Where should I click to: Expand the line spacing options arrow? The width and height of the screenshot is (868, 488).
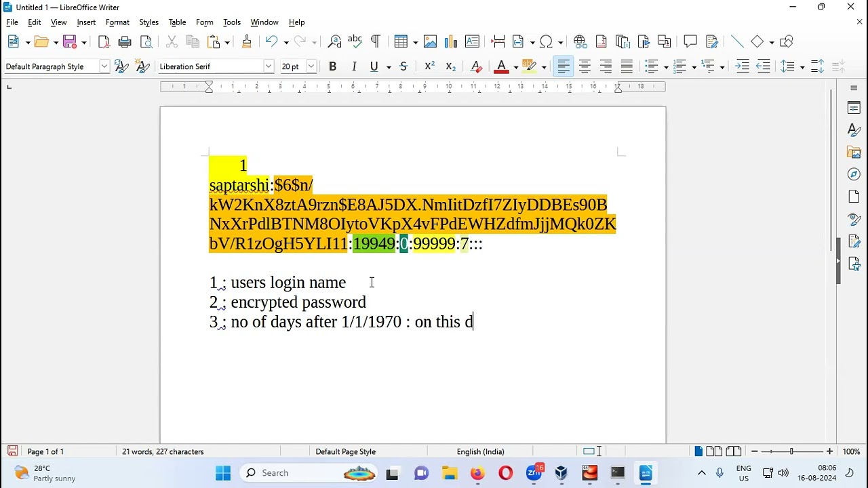click(x=802, y=67)
